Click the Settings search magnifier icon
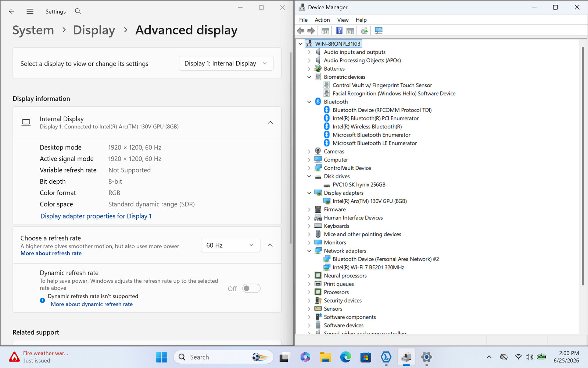 coord(78,11)
